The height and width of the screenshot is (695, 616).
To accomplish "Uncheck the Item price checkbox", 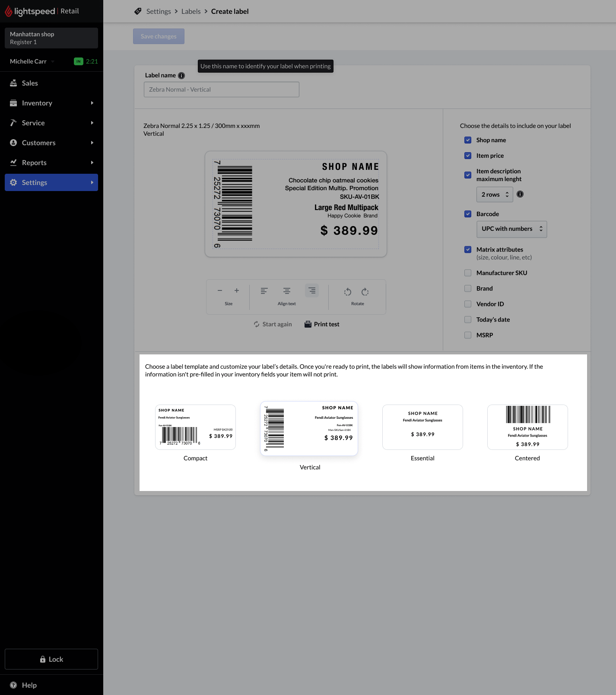I will [x=468, y=156].
